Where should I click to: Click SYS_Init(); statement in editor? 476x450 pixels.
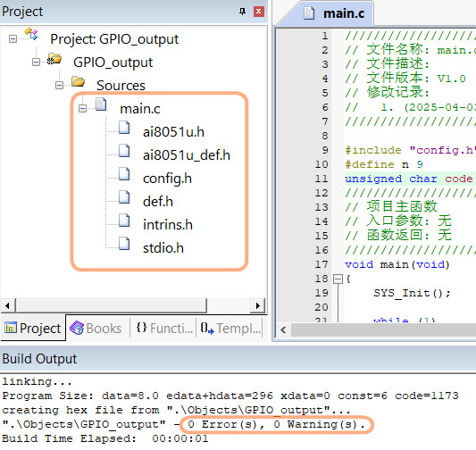[412, 294]
